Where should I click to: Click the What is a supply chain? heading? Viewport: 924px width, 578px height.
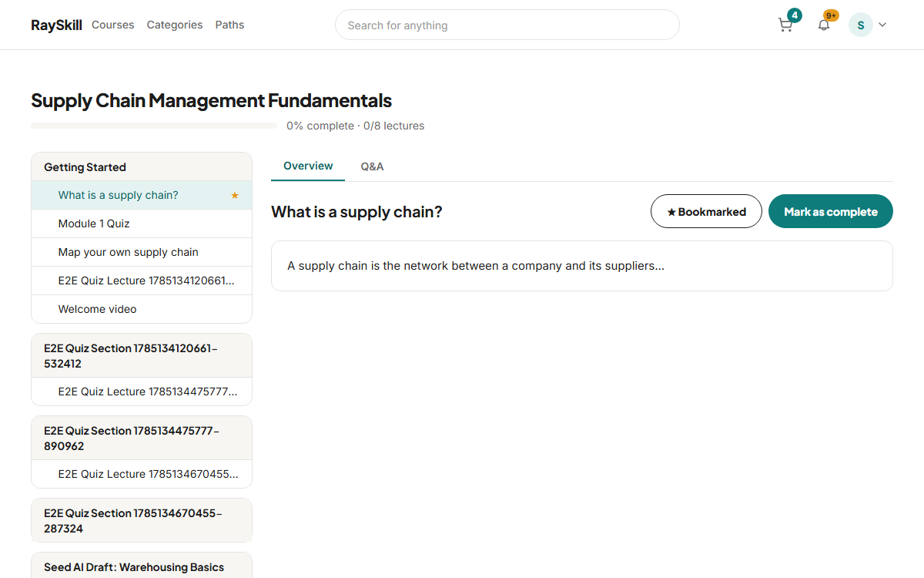click(x=357, y=212)
